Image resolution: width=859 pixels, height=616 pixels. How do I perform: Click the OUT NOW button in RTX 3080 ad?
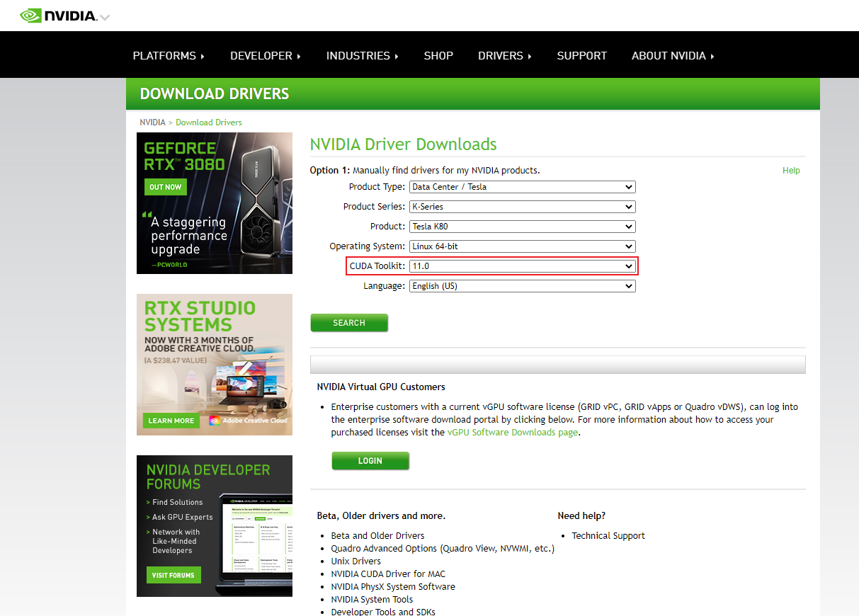tap(166, 187)
